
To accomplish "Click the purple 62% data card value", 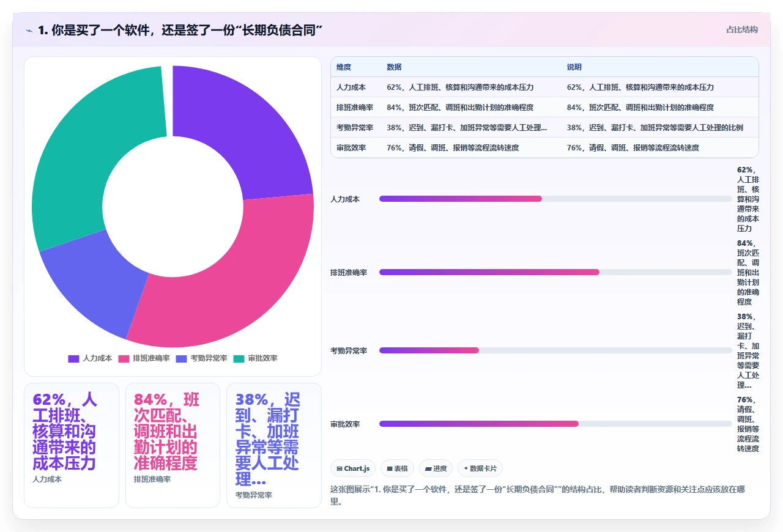I will pos(64,431).
